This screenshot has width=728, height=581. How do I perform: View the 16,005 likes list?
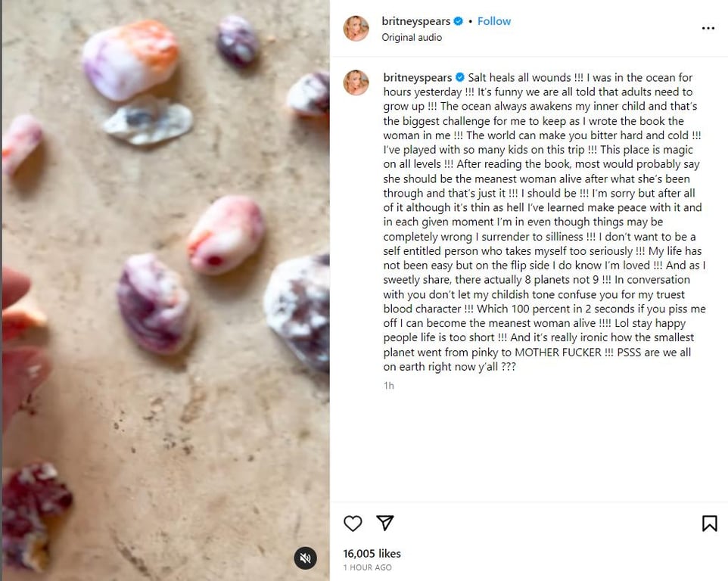(x=372, y=554)
